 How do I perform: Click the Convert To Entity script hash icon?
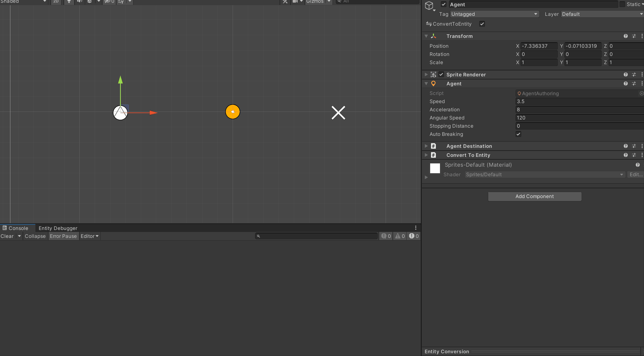point(433,155)
